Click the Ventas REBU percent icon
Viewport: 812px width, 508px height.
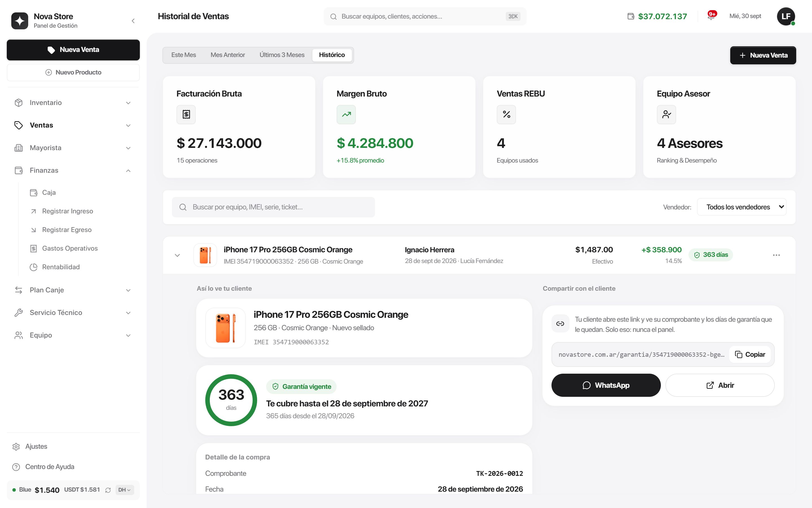pos(506,115)
